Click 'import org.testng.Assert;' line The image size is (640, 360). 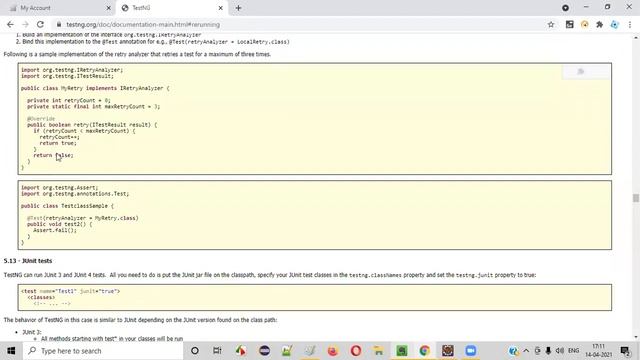tap(60, 188)
